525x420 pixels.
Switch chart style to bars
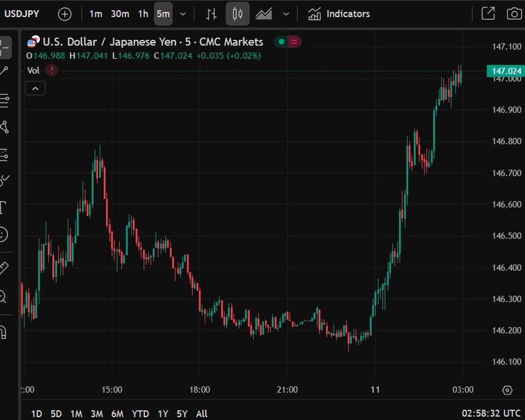pos(212,14)
